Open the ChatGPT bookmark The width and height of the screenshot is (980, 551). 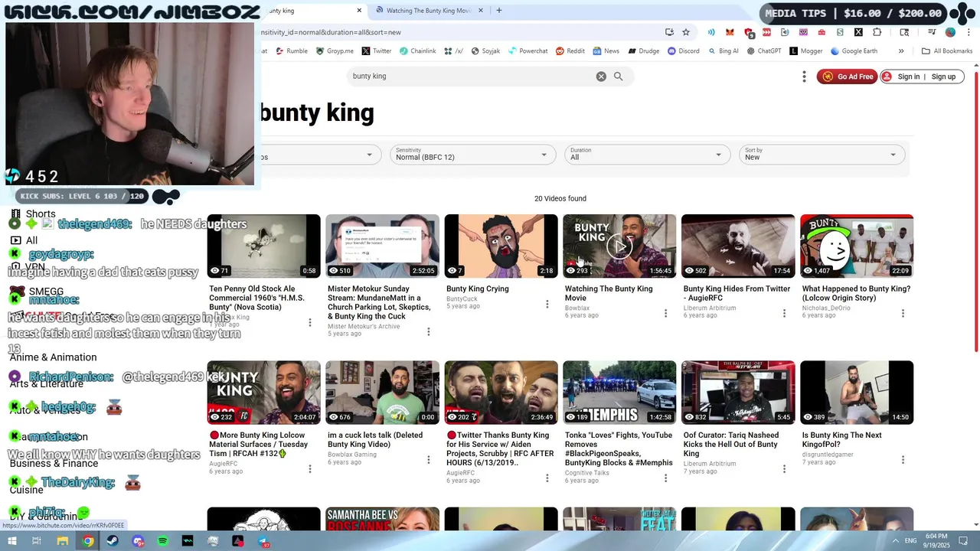763,51
